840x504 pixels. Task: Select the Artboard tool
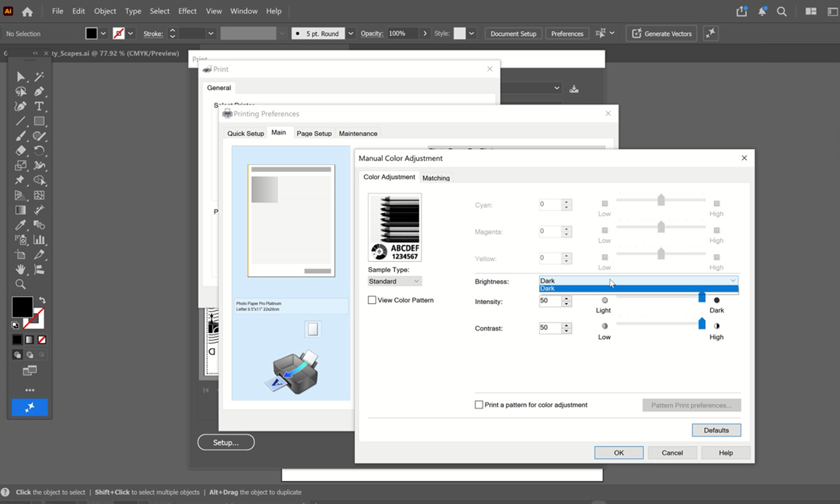tap(21, 254)
